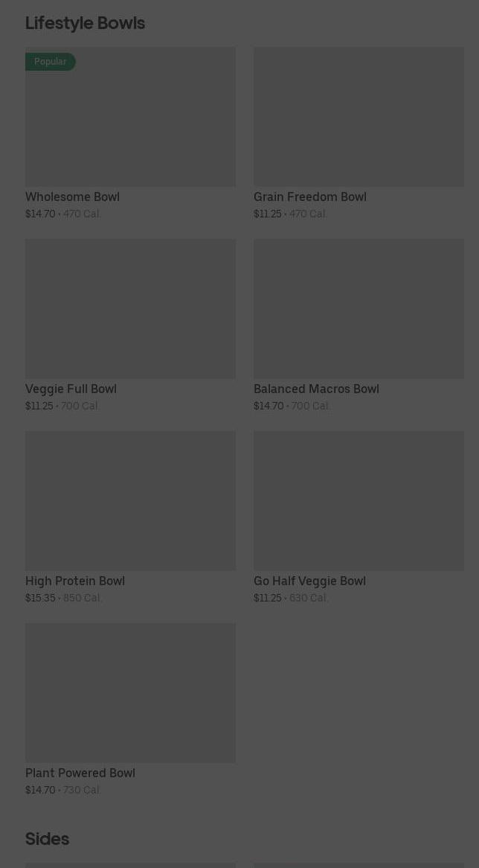Click the Balanced Macros Bowl title
The width and height of the screenshot is (479, 868).
click(316, 389)
